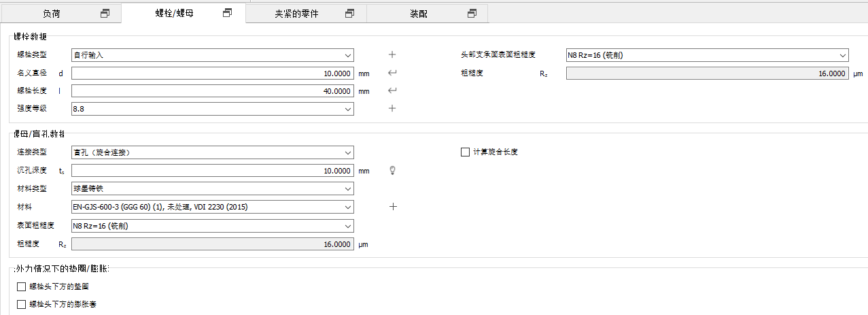Click the lightbulb hint icon beside 沉孔深度

[x=392, y=171]
